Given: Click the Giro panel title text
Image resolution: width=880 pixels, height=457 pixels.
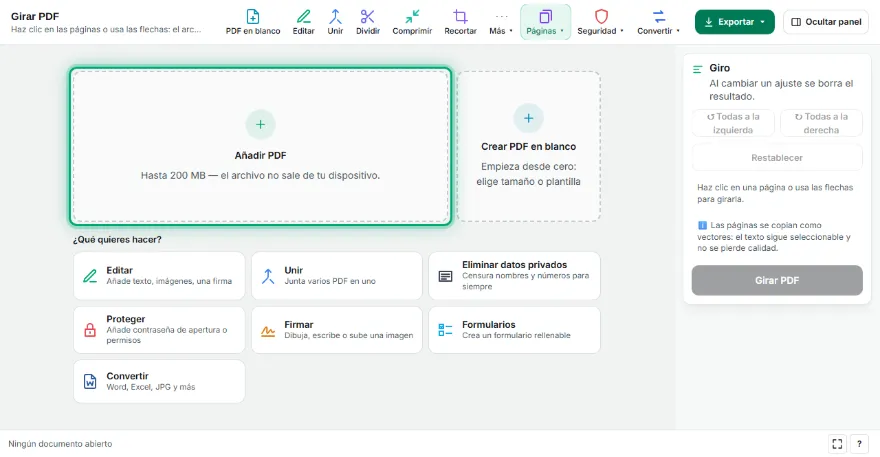Looking at the screenshot, I should (719, 68).
